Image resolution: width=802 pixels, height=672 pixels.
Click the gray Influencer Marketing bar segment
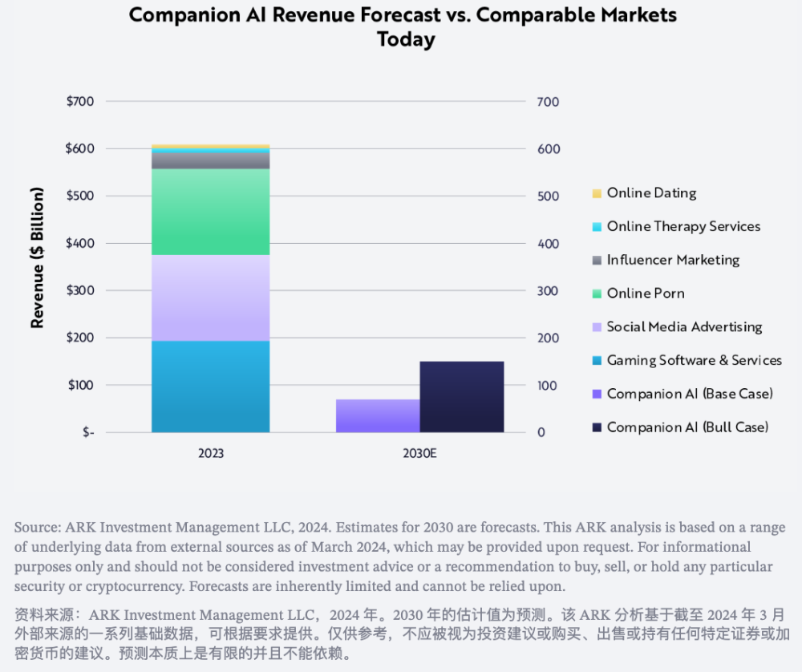(211, 161)
